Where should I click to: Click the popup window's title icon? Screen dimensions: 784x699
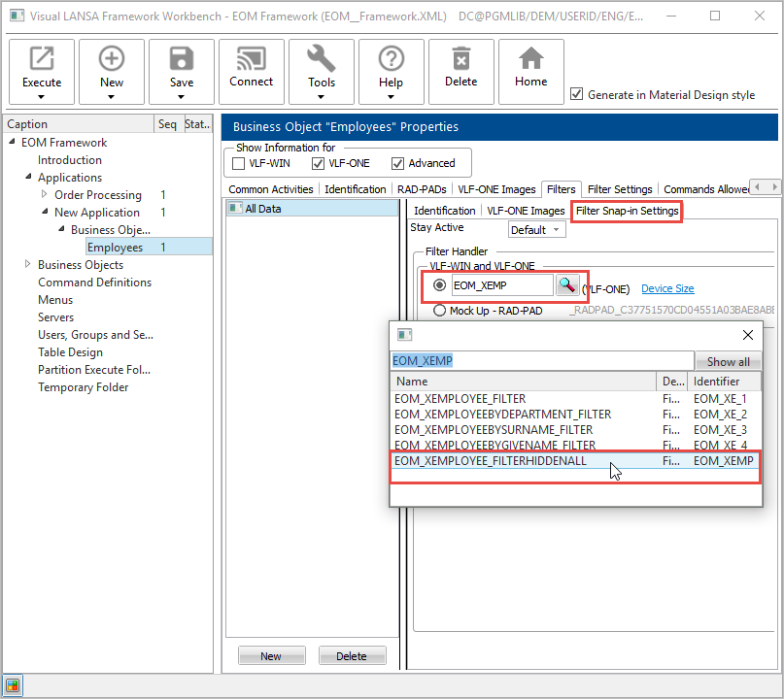tap(404, 334)
